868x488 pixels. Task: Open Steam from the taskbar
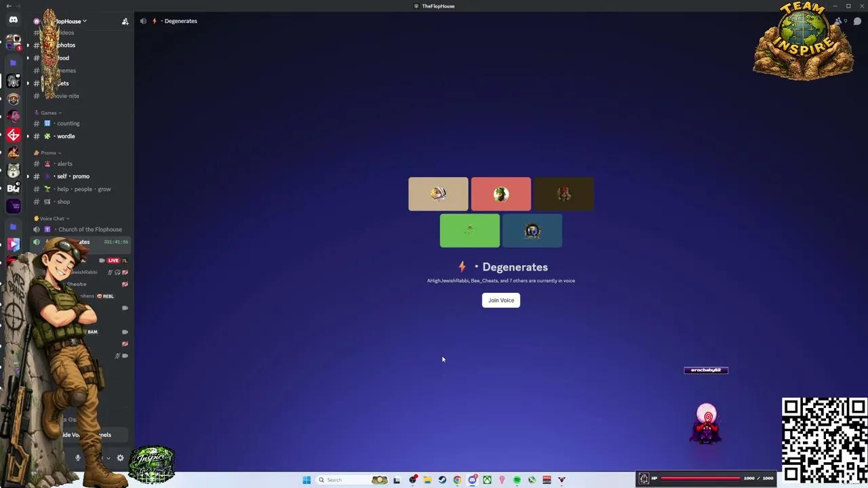(x=442, y=480)
